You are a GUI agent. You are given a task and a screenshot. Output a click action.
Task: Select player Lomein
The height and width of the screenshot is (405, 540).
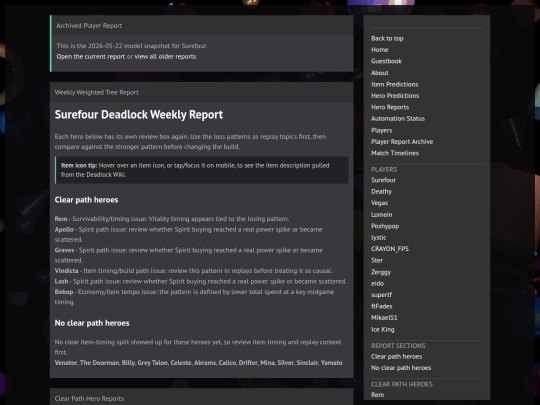382,215
